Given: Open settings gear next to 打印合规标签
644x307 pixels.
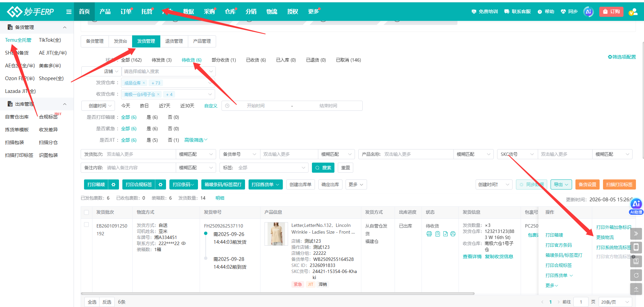Looking at the screenshot, I should click(160, 184).
